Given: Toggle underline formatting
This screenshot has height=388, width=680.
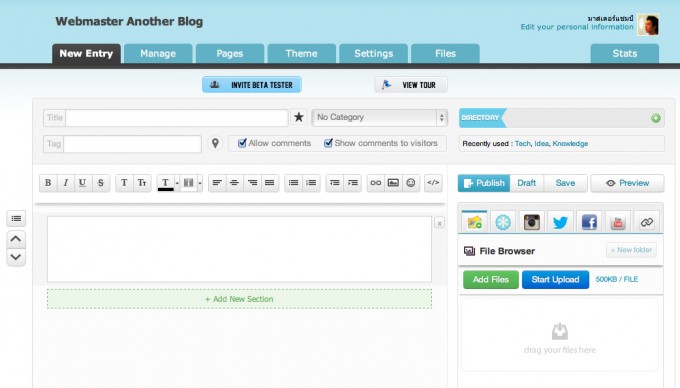Looking at the screenshot, I should click(82, 183).
